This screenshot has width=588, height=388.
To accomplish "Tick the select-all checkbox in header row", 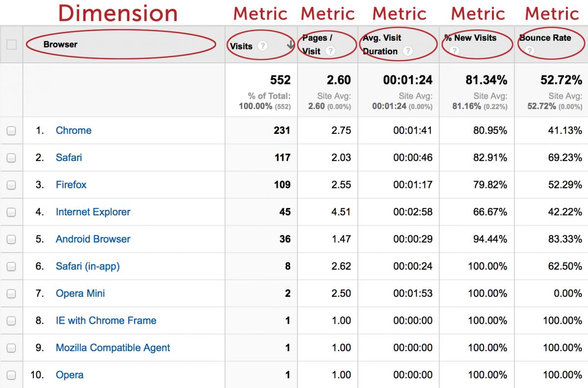I will 11,45.
